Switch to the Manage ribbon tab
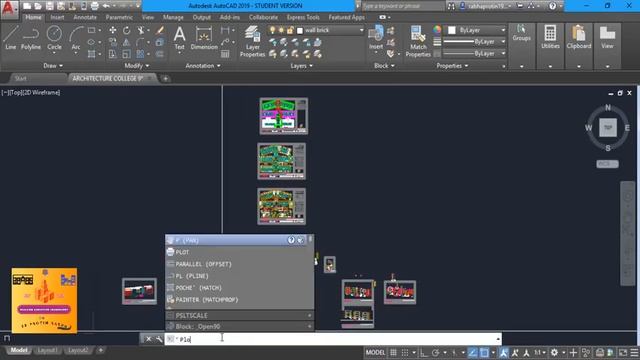 [173, 17]
